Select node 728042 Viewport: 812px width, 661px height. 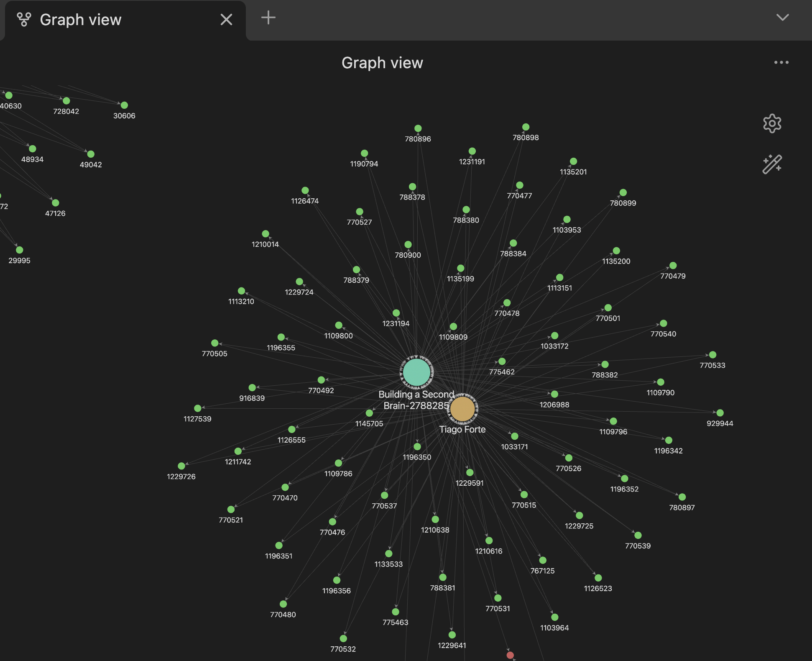click(x=66, y=101)
